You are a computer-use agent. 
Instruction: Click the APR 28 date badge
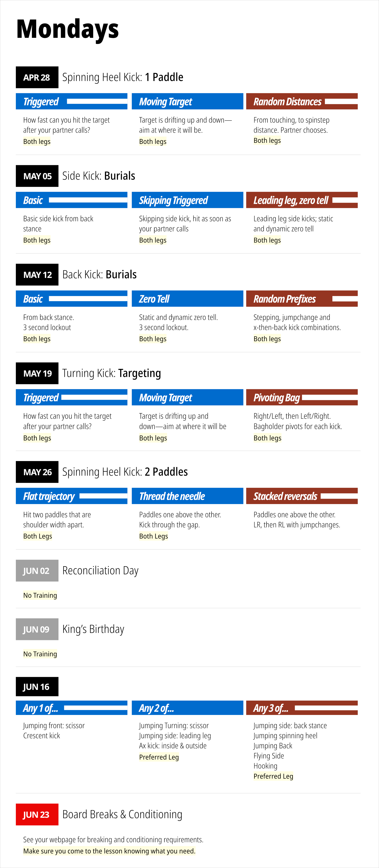coord(37,78)
